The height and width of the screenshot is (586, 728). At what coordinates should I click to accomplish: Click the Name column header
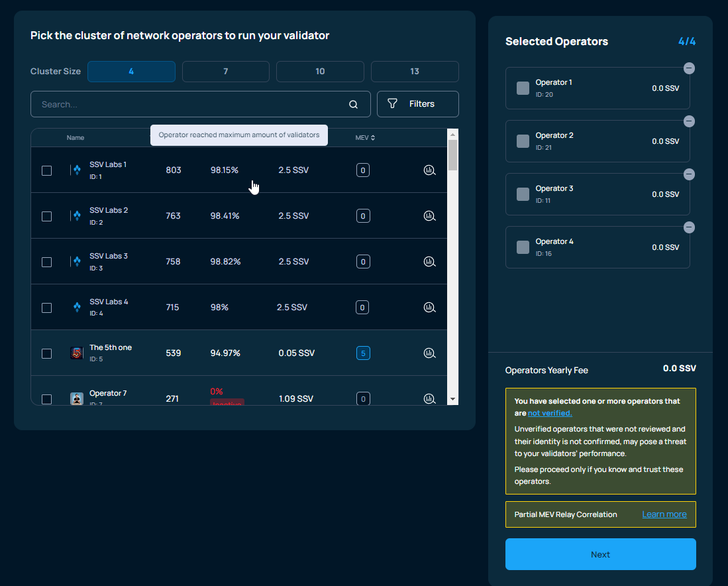coord(76,138)
